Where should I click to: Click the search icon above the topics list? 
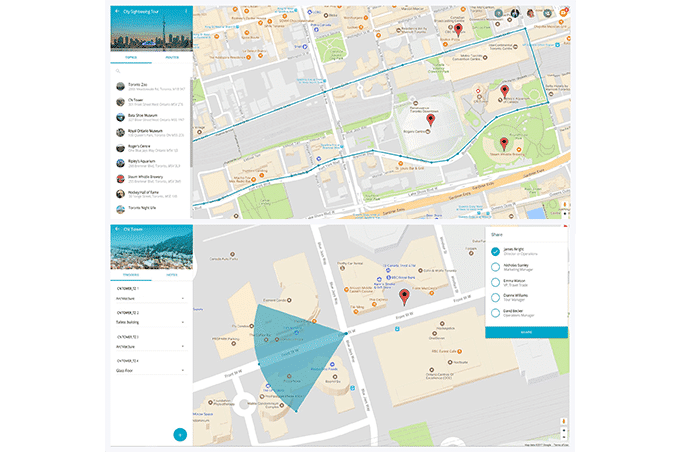(116, 72)
